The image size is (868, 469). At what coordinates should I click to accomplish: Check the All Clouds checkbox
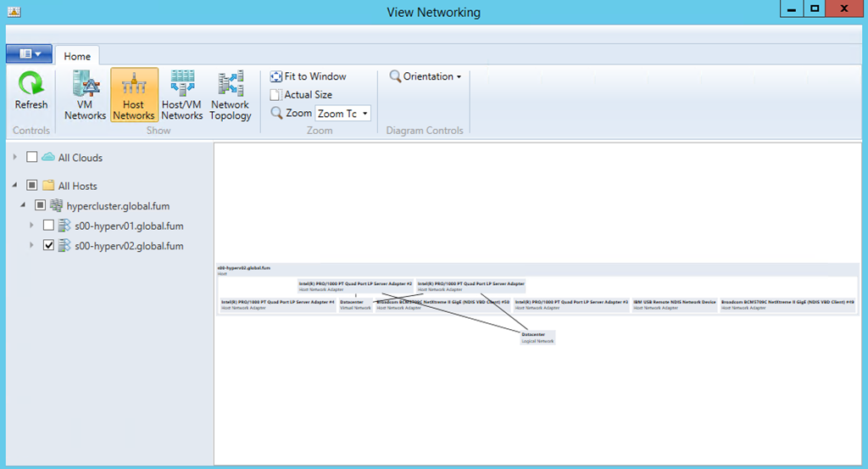click(x=32, y=158)
